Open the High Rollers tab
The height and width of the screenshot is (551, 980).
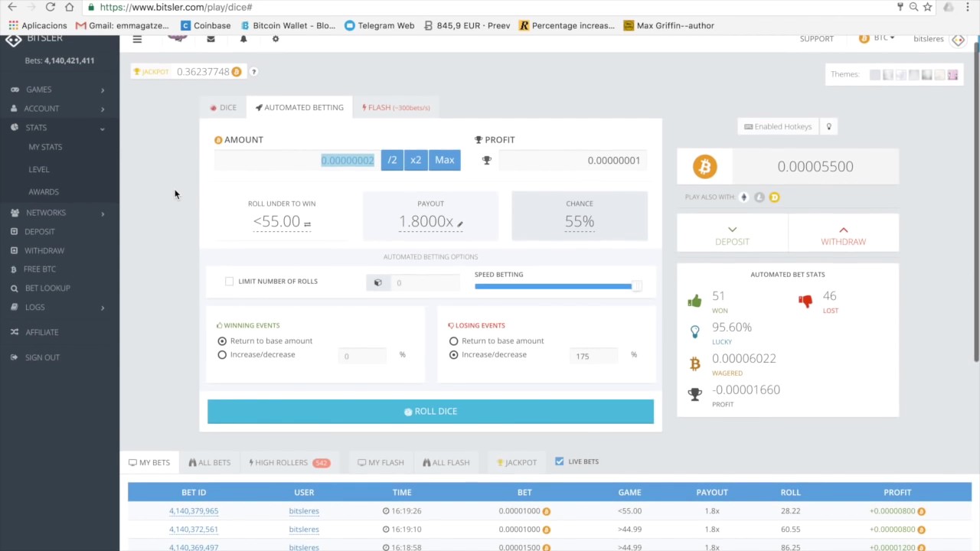(x=289, y=462)
